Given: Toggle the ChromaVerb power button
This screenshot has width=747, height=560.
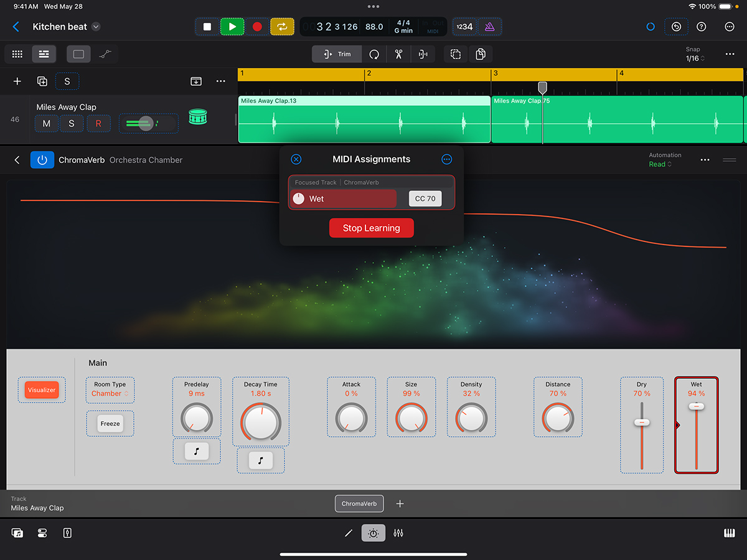Looking at the screenshot, I should click(x=42, y=160).
